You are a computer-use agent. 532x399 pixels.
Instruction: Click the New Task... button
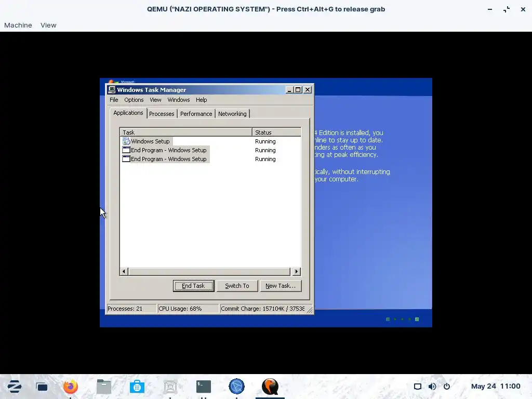pyautogui.click(x=281, y=286)
